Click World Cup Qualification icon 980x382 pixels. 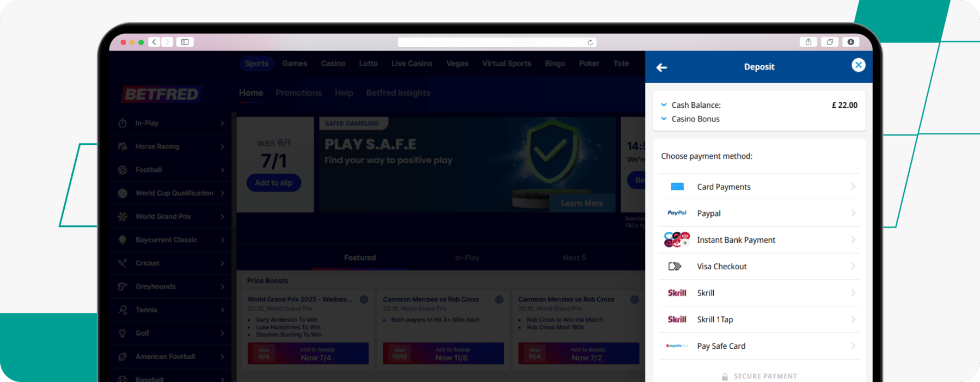click(122, 193)
